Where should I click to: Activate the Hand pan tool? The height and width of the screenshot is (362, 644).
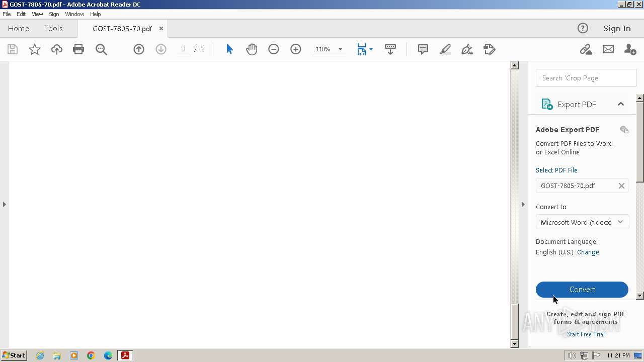click(x=252, y=49)
